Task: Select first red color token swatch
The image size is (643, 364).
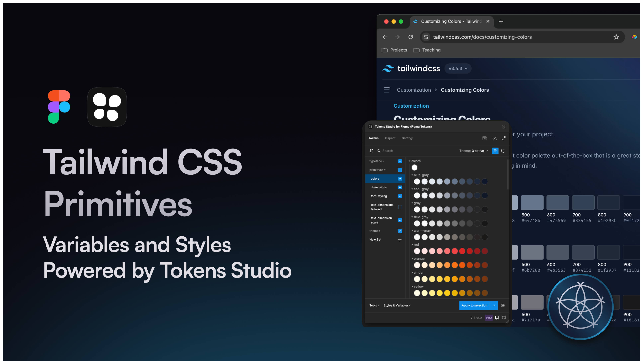Action: point(417,251)
